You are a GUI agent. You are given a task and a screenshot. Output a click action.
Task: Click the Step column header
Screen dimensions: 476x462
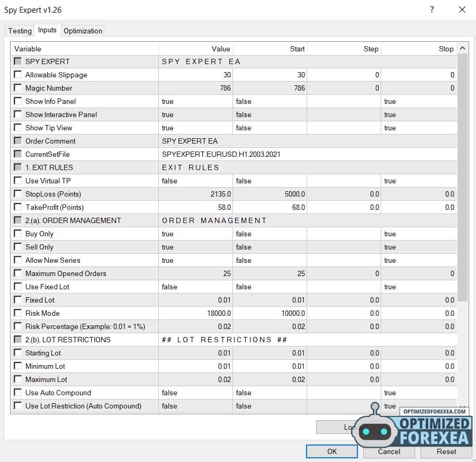344,49
